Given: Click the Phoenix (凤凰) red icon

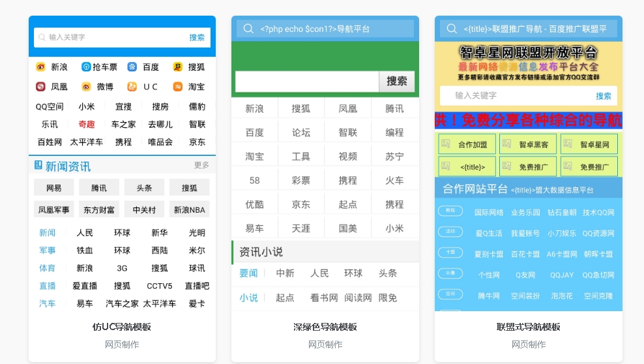Looking at the screenshot, I should point(40,86).
